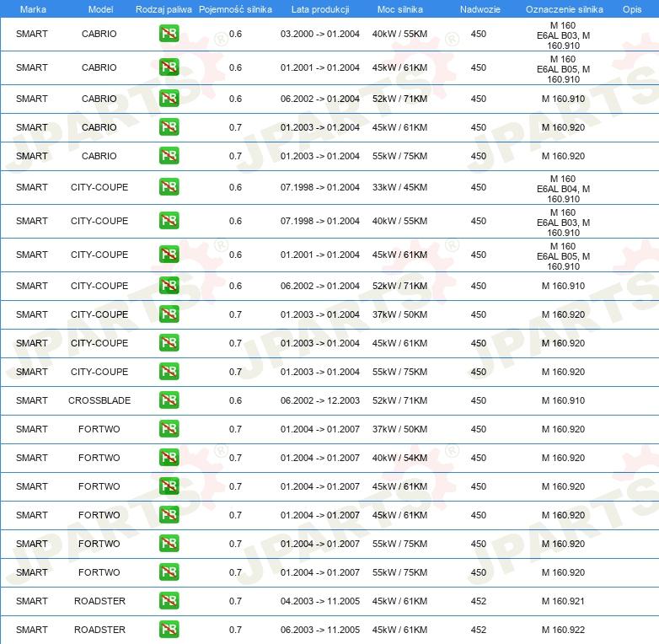This screenshot has width=659, height=644.
Task: Select the Moc silnika column header
Action: 400,9
